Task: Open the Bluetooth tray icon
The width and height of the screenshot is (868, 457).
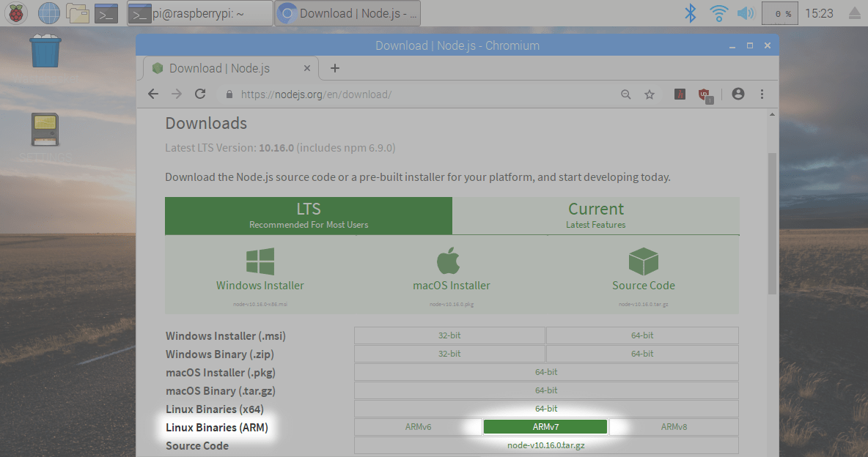Action: coord(691,13)
